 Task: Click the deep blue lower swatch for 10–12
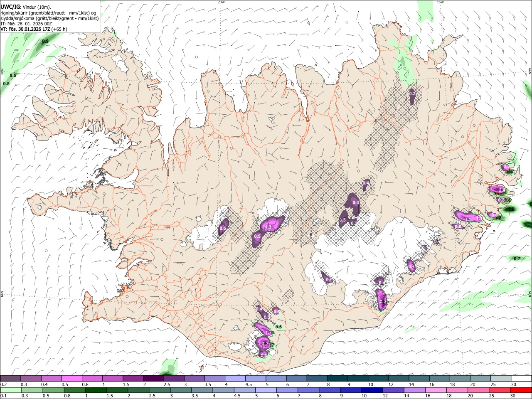tap(372, 390)
